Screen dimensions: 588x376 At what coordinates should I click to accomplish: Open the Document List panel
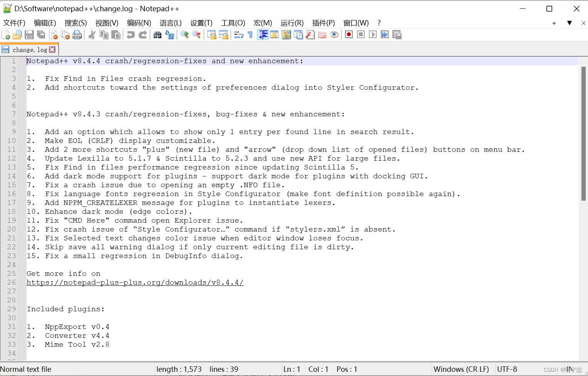point(298,35)
